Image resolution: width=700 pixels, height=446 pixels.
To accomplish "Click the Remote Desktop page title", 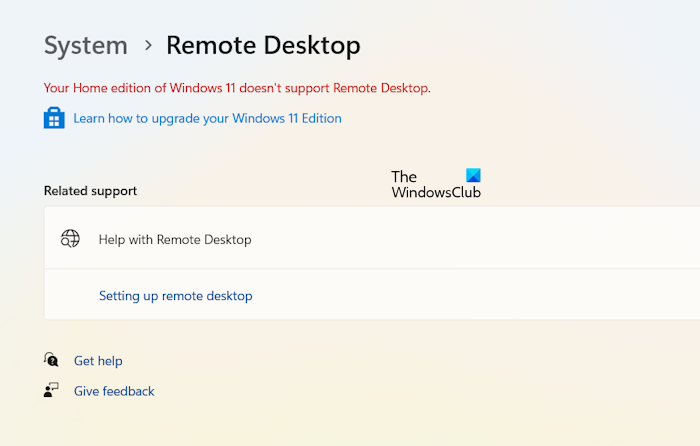I will [x=263, y=46].
